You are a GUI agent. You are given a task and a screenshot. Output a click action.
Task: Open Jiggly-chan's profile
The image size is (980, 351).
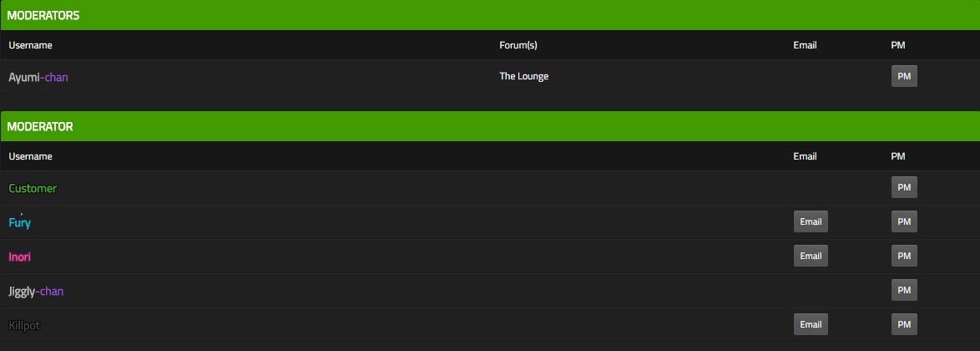[36, 292]
